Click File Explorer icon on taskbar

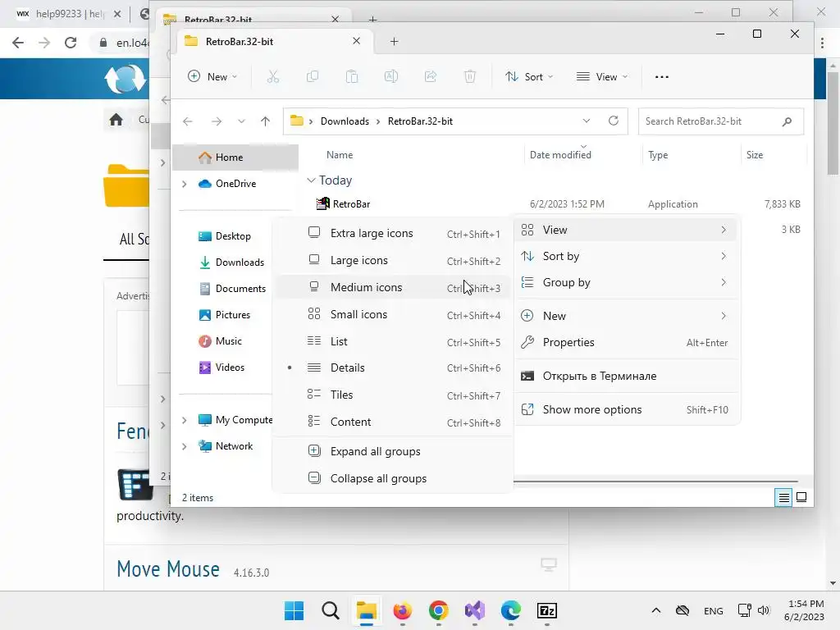[x=367, y=610]
